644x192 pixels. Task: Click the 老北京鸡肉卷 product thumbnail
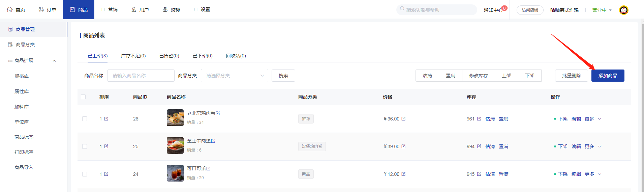tap(175, 118)
